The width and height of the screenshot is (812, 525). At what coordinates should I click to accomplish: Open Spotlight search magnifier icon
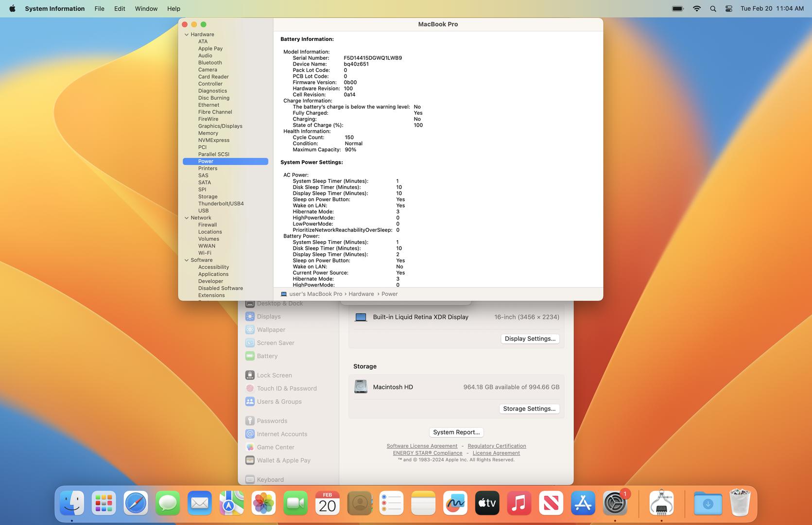click(x=713, y=9)
